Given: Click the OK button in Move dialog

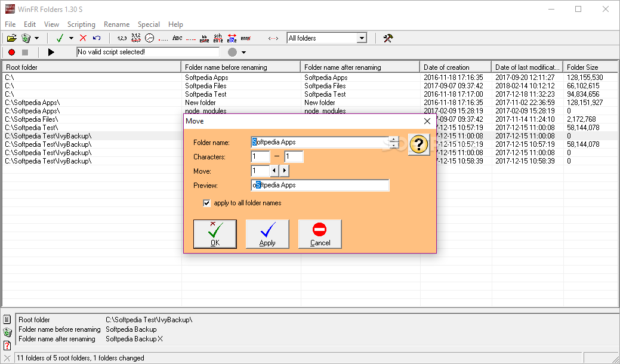Looking at the screenshot, I should [x=215, y=234].
